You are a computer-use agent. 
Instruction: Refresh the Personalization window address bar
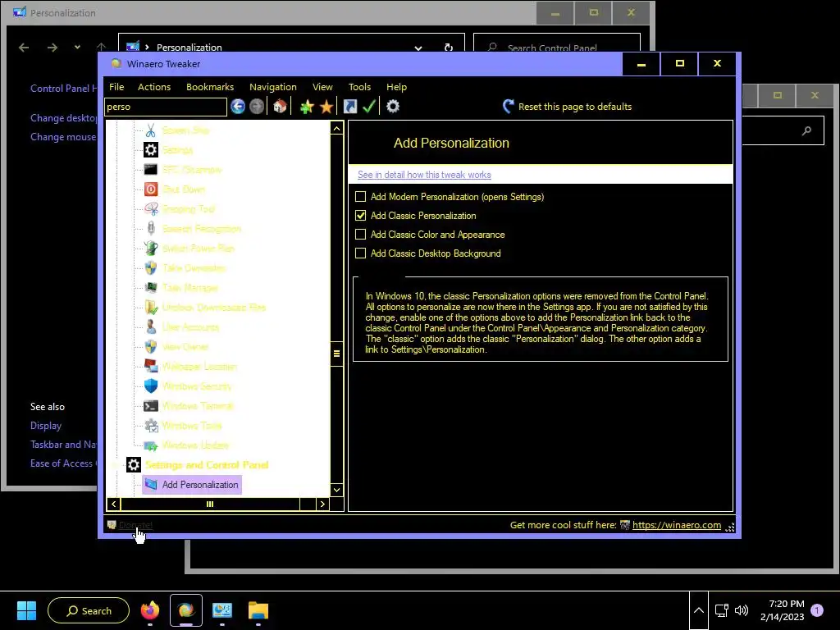click(x=449, y=48)
